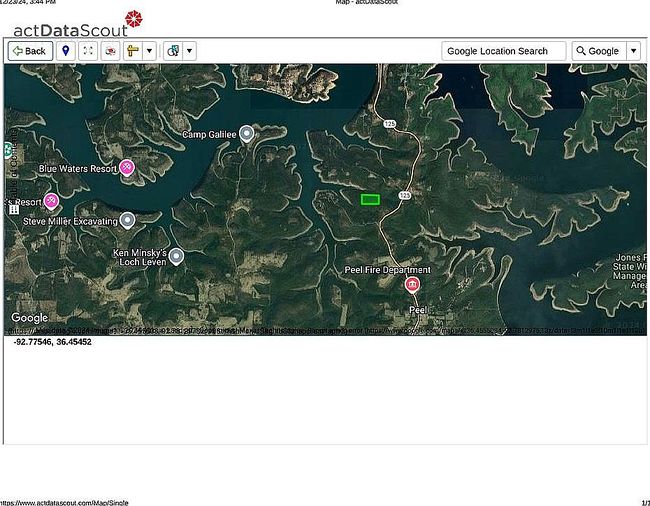The image size is (650, 506).
Task: Expand the map layers dropdown arrow
Action: pos(189,51)
